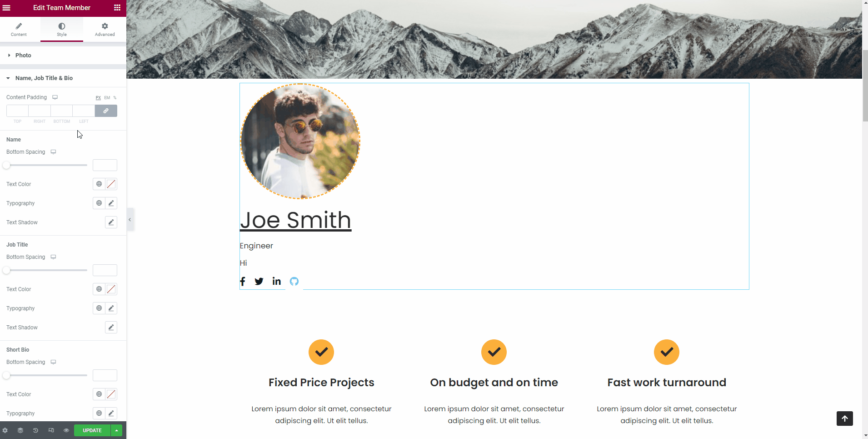Expand the Photo section

click(x=23, y=56)
